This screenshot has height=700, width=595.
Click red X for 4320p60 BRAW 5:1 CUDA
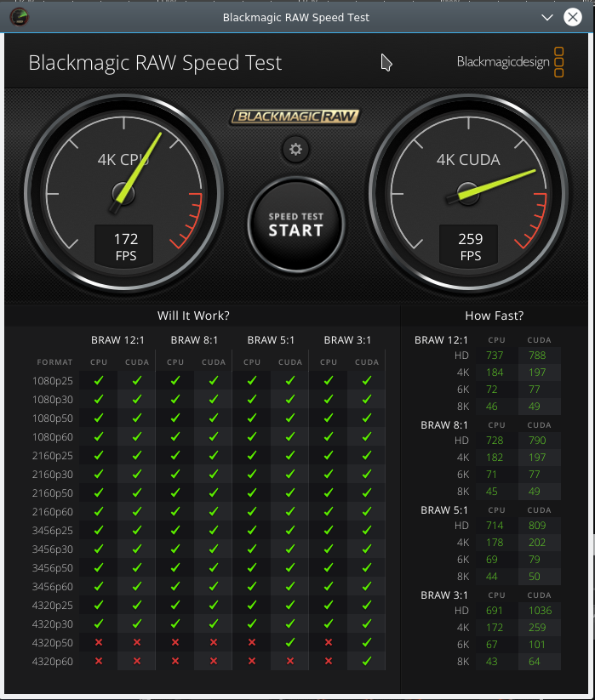click(290, 661)
